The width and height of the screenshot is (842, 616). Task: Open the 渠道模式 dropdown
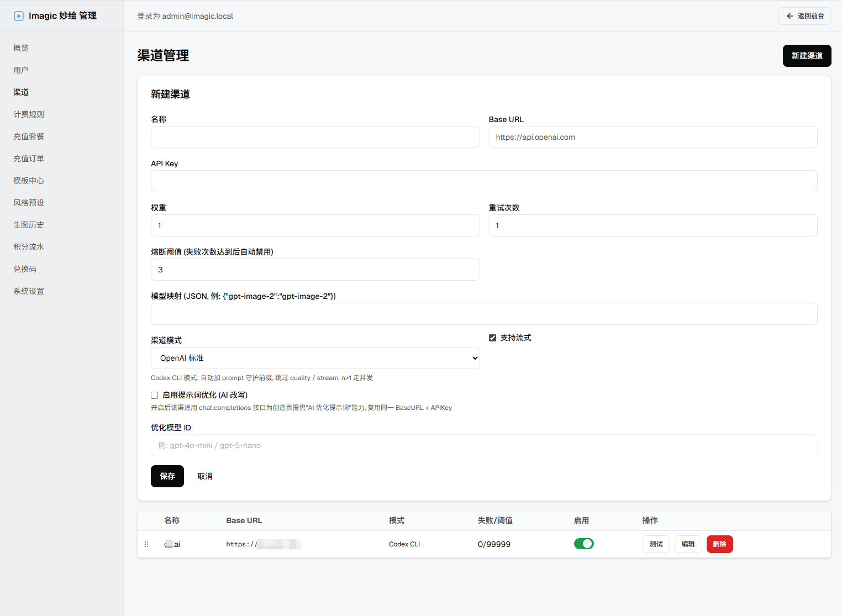click(315, 358)
